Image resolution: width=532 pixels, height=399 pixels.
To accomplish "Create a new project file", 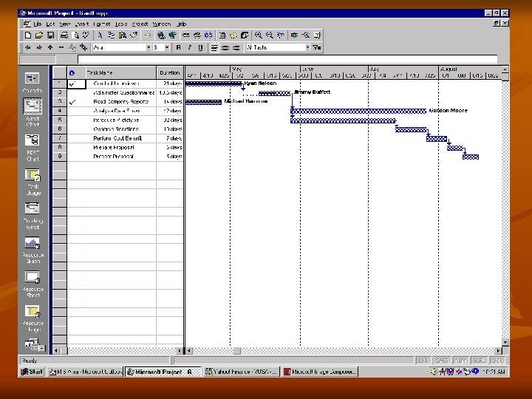I will tap(28, 35).
